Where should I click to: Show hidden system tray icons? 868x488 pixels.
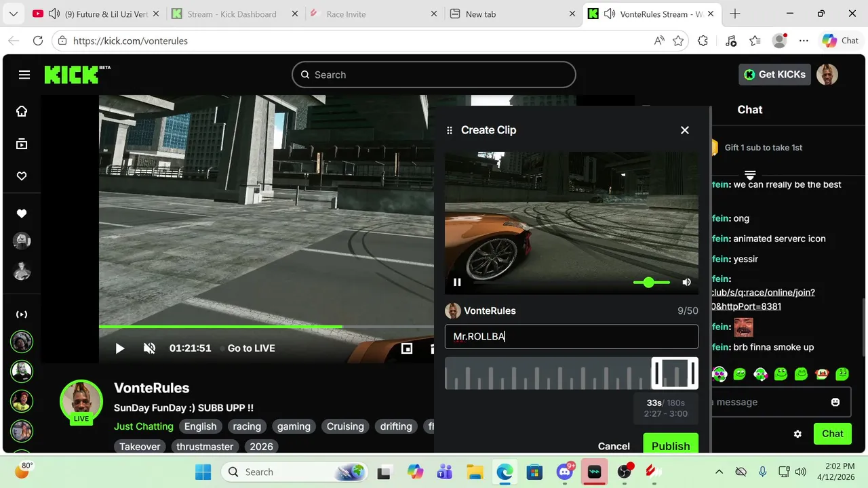[x=719, y=472]
